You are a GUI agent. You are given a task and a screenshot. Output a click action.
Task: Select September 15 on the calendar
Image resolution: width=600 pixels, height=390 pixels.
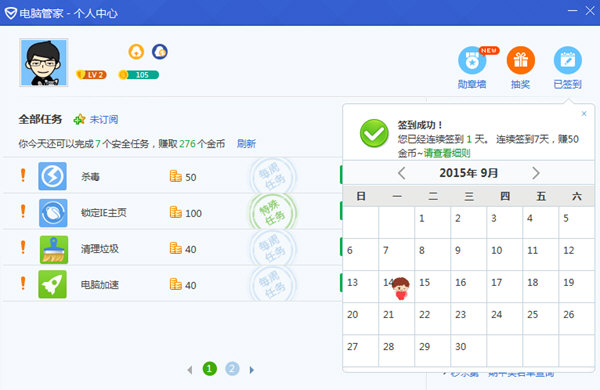pyautogui.click(x=432, y=287)
